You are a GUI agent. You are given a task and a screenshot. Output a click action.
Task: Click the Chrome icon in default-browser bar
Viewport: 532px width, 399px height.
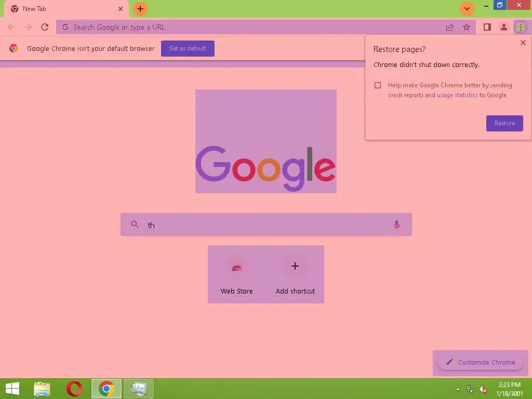point(14,48)
